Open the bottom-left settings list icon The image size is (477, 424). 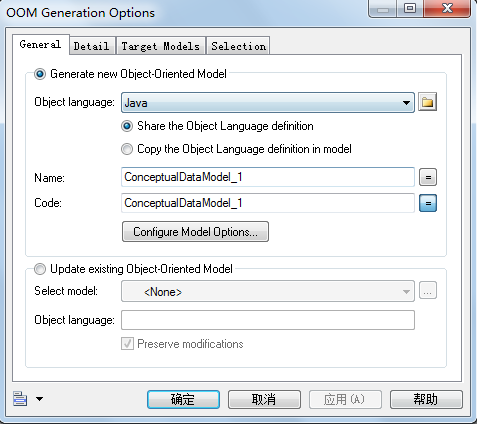[x=20, y=399]
